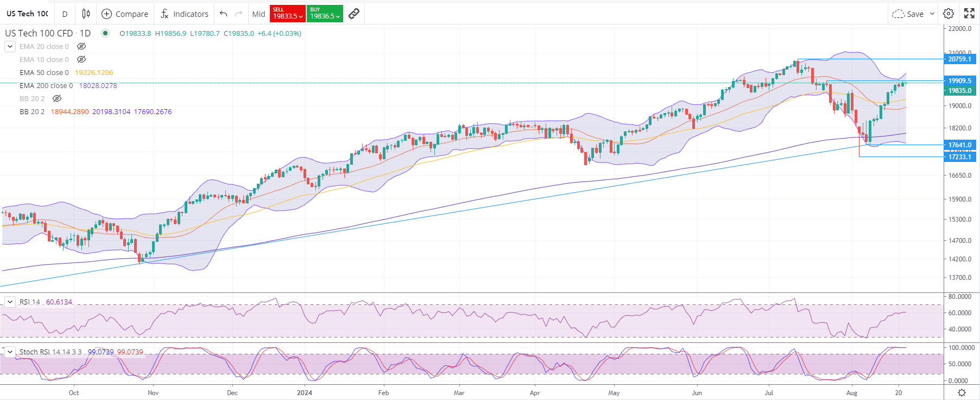Enter fullscreen chart mode
This screenshot has width=980, height=400.
pyautogui.click(x=969, y=14)
